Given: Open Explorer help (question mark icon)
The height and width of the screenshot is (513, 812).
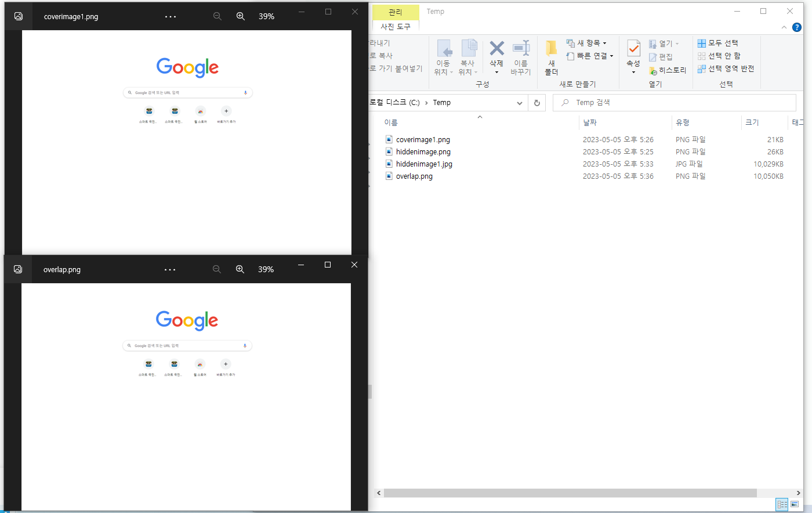Looking at the screenshot, I should pyautogui.click(x=797, y=27).
